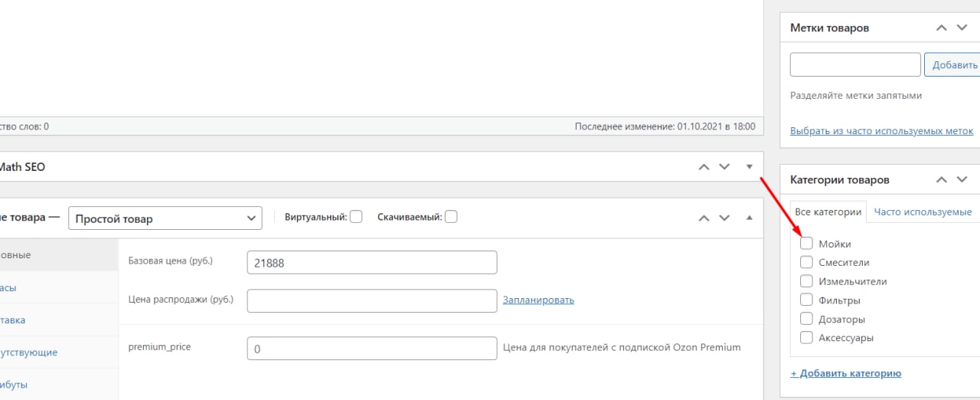Enable the Виртуальный checkbox

pyautogui.click(x=356, y=217)
